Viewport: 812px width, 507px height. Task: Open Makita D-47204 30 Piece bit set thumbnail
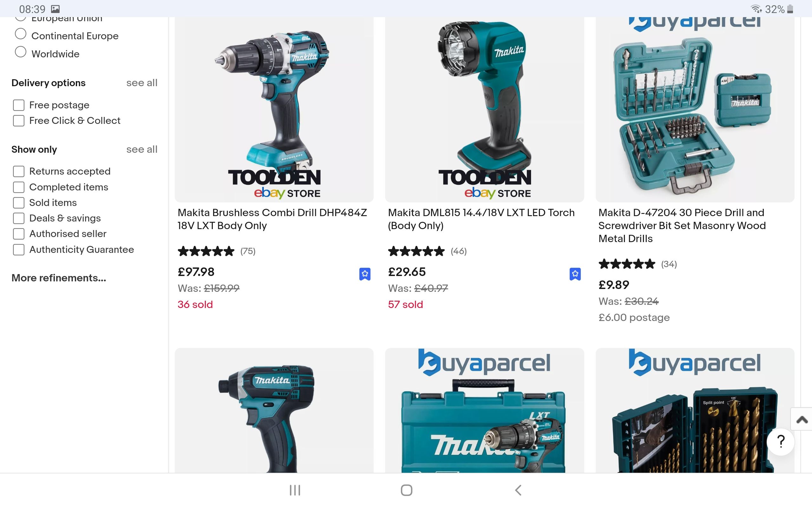pyautogui.click(x=695, y=110)
